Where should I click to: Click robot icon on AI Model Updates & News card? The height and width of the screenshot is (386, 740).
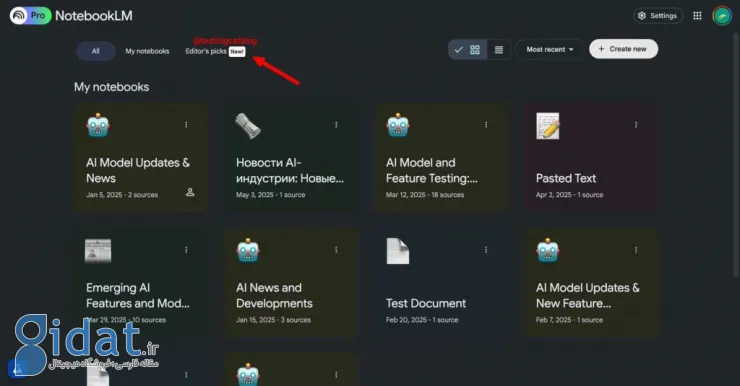98,126
